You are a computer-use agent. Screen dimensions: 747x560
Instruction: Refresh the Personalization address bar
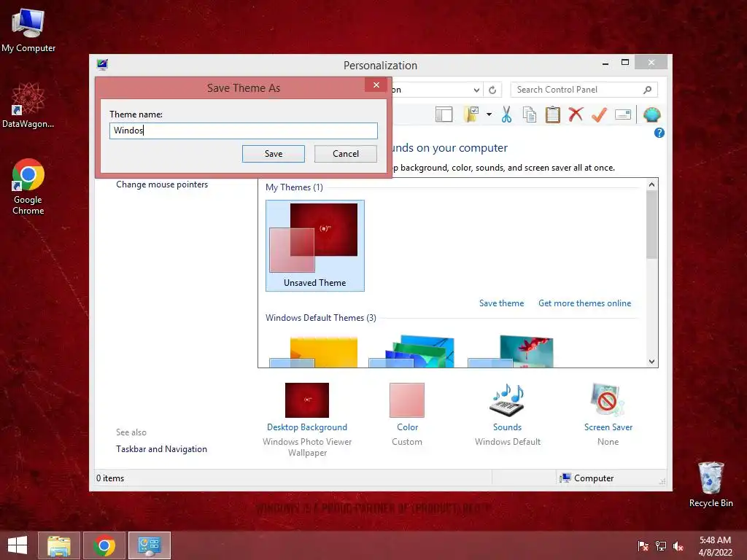[492, 90]
